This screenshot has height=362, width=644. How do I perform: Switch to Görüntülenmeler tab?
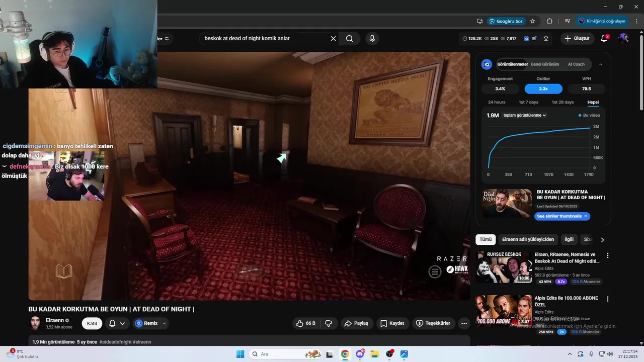tap(513, 64)
